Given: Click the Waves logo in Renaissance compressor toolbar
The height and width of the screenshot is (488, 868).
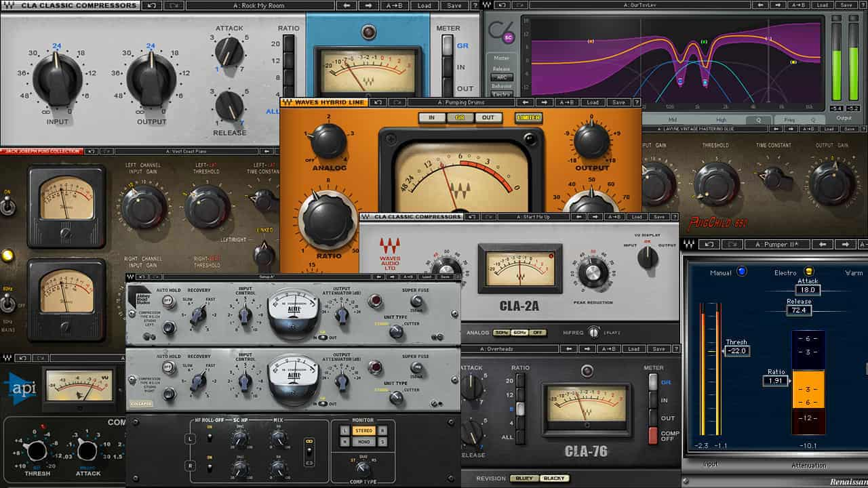Looking at the screenshot, I should tap(689, 244).
